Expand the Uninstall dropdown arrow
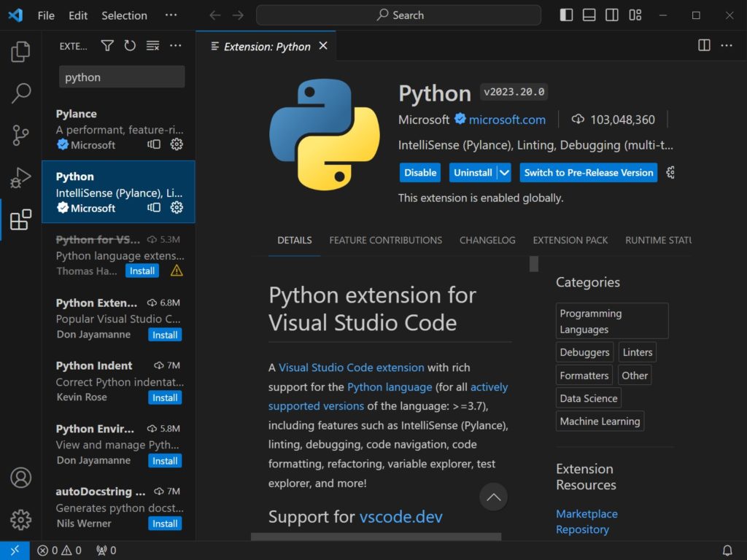The width and height of the screenshot is (747, 560). tap(504, 172)
